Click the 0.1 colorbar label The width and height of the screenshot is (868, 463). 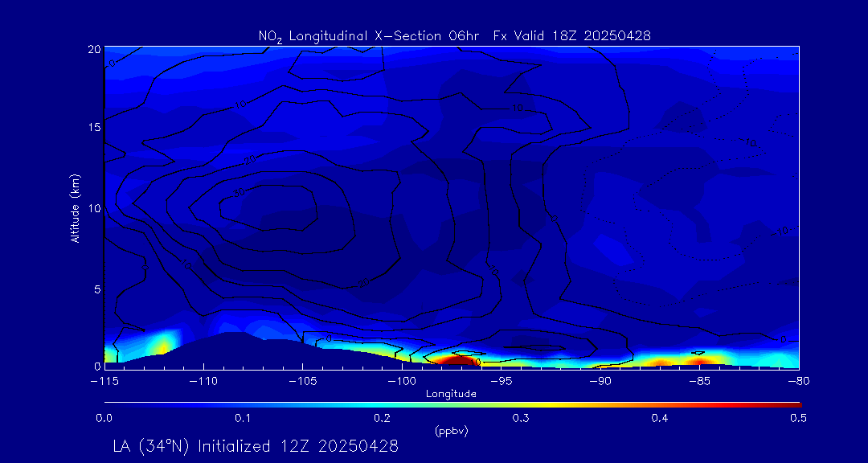point(243,419)
